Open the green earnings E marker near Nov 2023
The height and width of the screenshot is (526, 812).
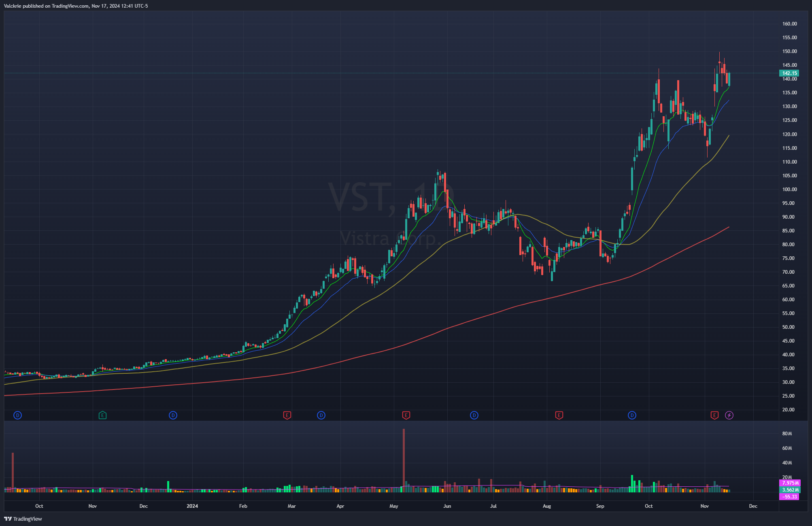pos(102,415)
